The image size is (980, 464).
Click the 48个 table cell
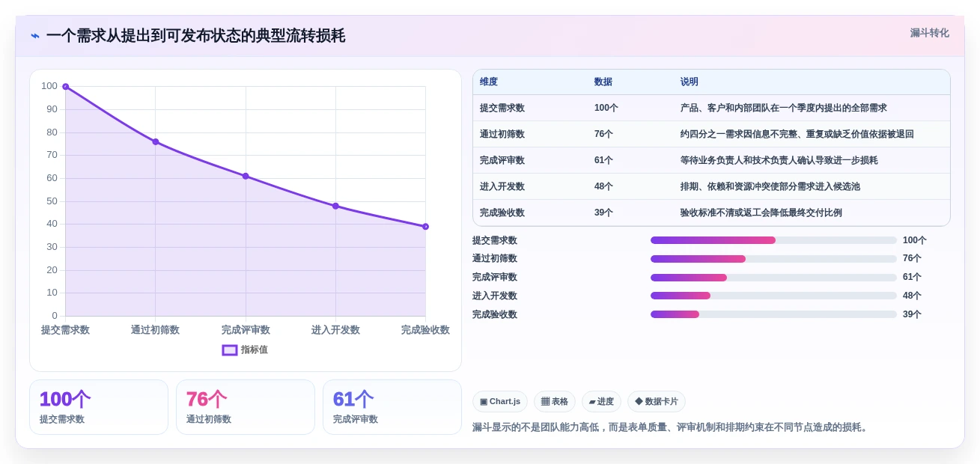click(603, 186)
